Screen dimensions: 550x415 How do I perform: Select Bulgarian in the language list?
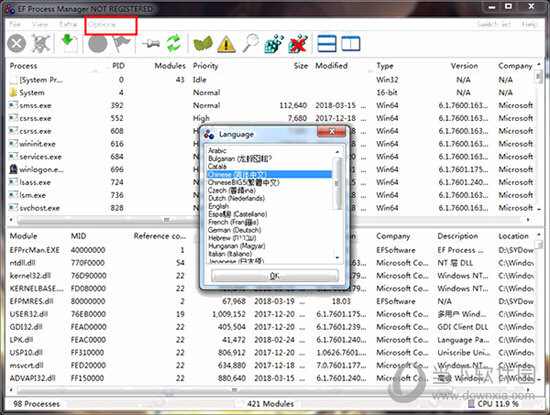(240, 159)
